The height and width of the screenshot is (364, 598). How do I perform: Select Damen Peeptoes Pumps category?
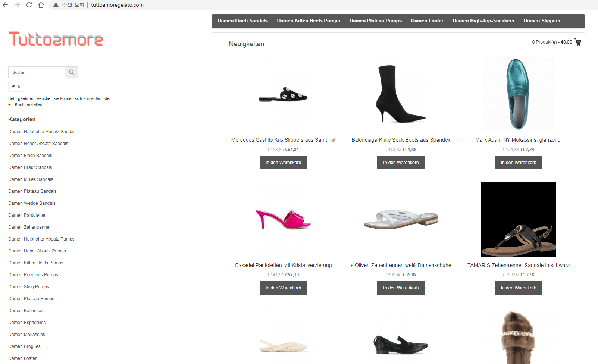click(x=33, y=275)
